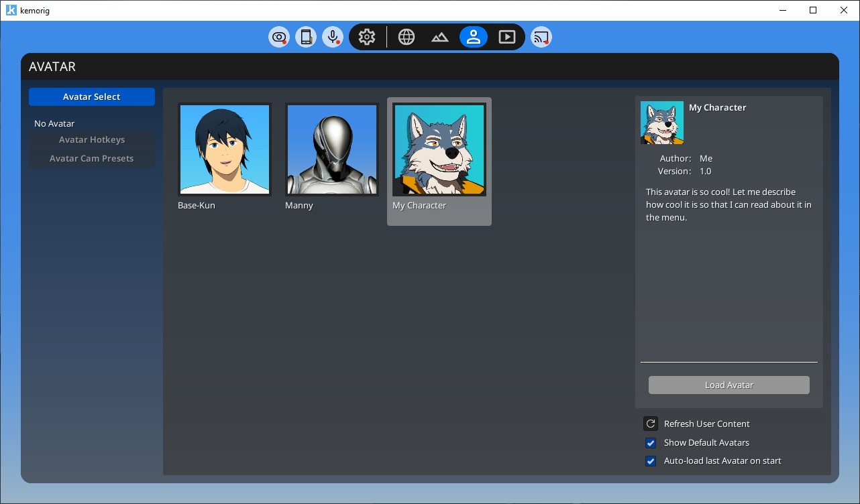Screen dimensions: 860x504
Task: Uncheck Show Default Avatars checkbox
Action: [650, 443]
